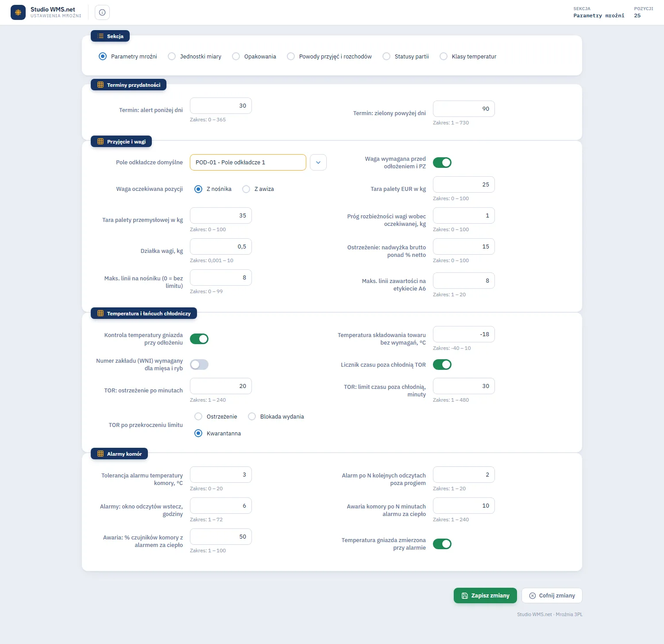Enable Numer zakładu (WNI) wymagany toggle

click(199, 365)
